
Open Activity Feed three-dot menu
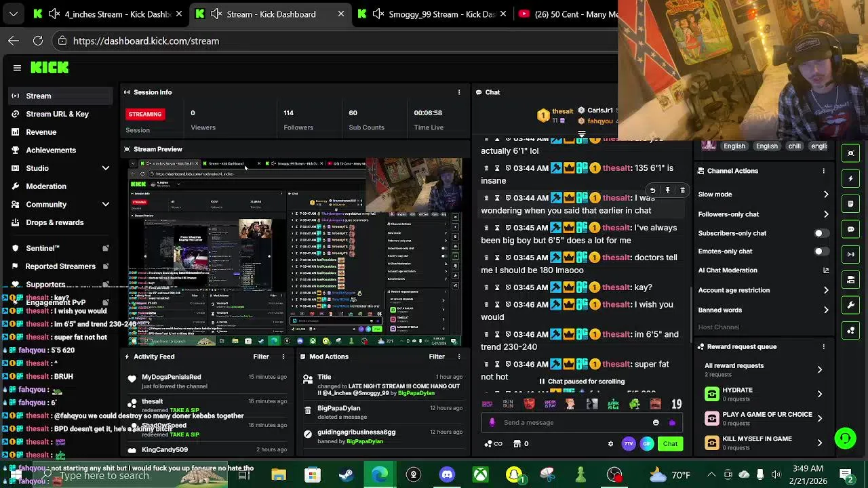(x=283, y=357)
